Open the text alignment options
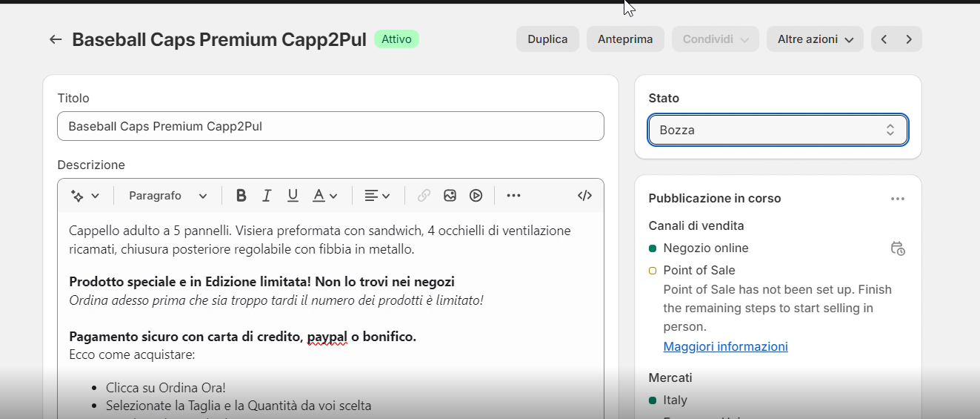The height and width of the screenshot is (419, 980). coord(377,196)
